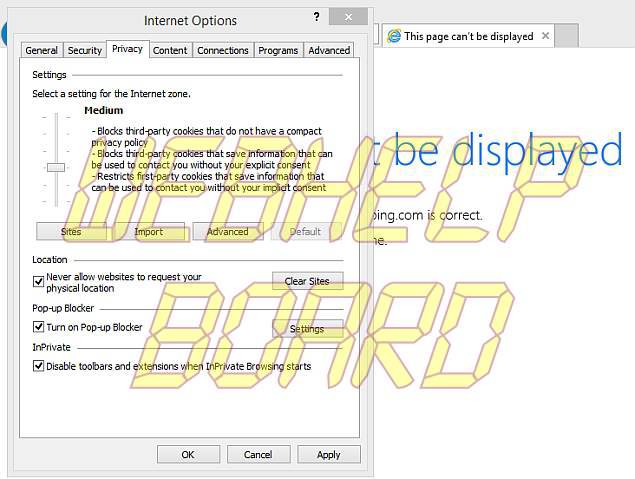Open the Content tab
The image size is (635, 479).
(x=170, y=50)
